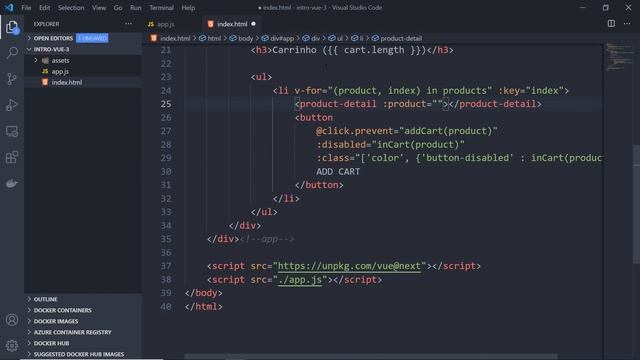Open app.js in the file tree

point(60,71)
